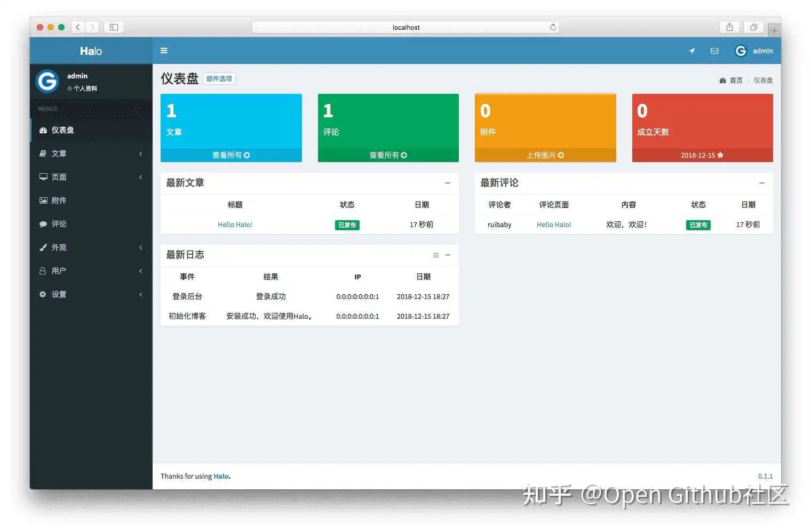Image resolution: width=811 pixels, height=532 pixels.
Task: Click the paper plane icon in the header
Action: 692,51
